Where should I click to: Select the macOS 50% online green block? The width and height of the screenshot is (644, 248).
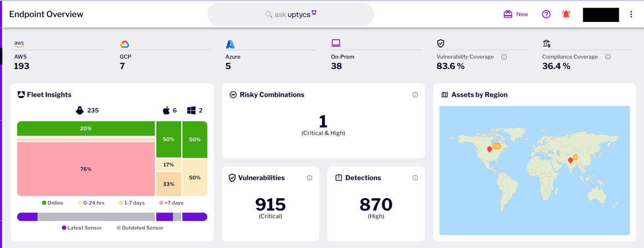(x=169, y=139)
